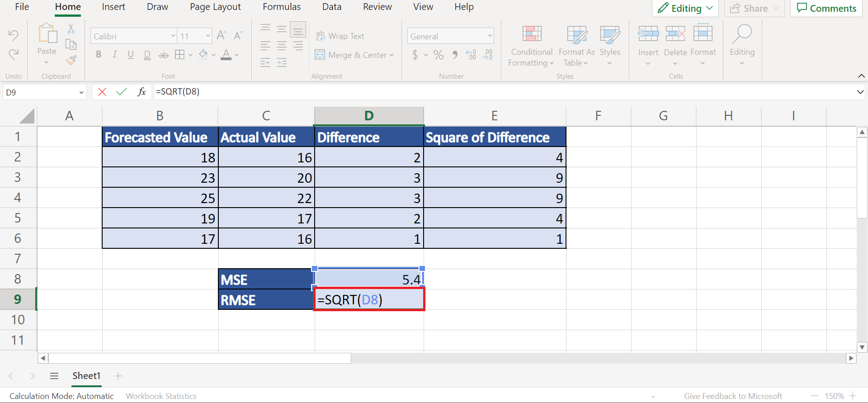Set Align Left horizontal alignment
868x403 pixels.
[x=265, y=46]
